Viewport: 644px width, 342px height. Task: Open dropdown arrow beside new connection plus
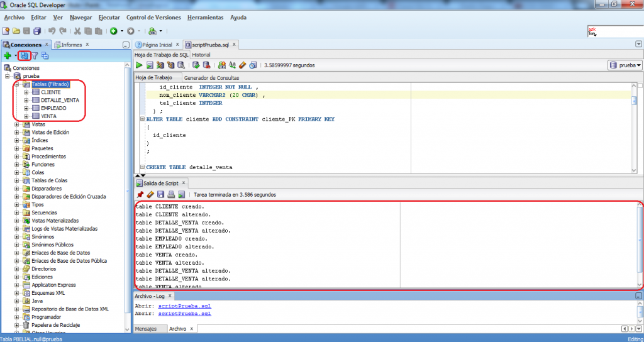click(x=15, y=55)
